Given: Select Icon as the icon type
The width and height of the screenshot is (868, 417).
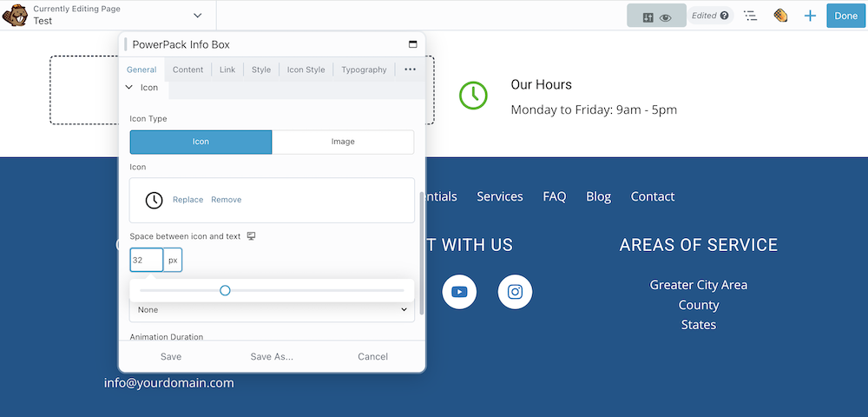Looking at the screenshot, I should [x=201, y=142].
